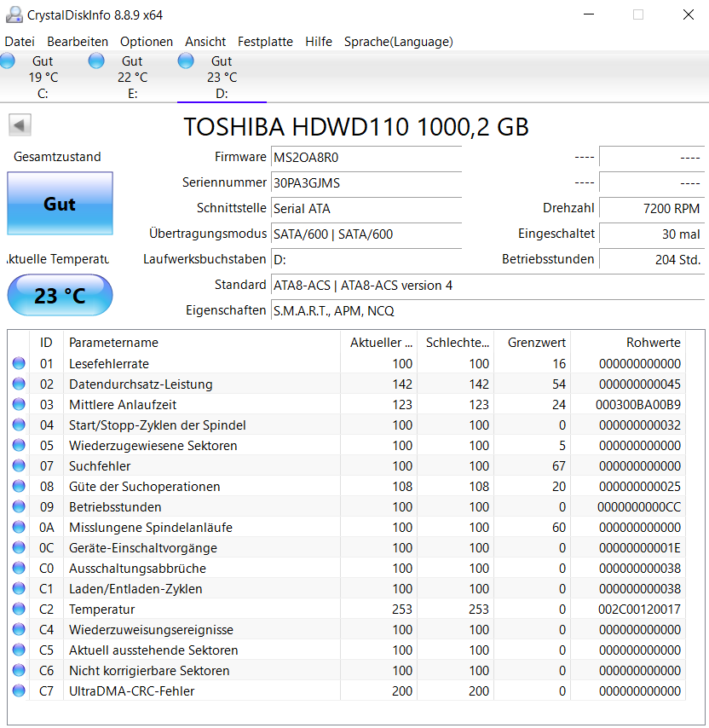
Task: Open the Bearbeiten menu
Action: coord(78,42)
